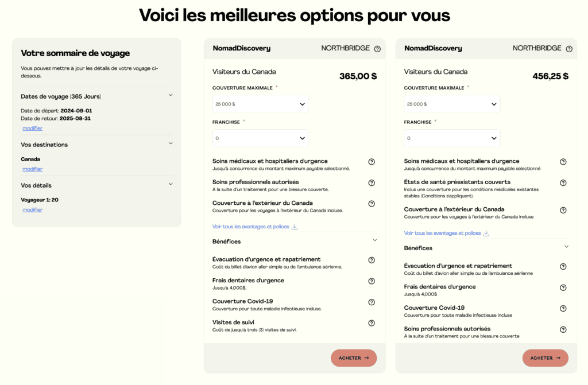588x385 pixels.
Task: Open Voir tous les avantages link in second plan
Action: click(442, 233)
